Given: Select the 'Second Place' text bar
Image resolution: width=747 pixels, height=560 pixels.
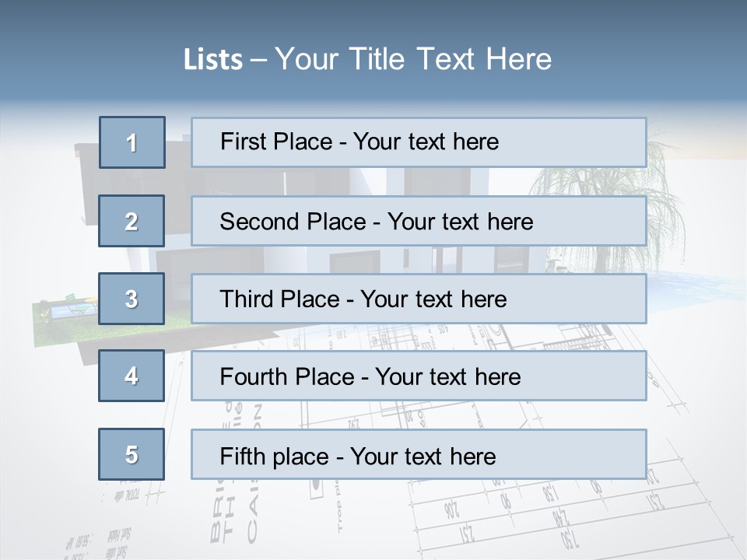Looking at the screenshot, I should click(x=419, y=221).
